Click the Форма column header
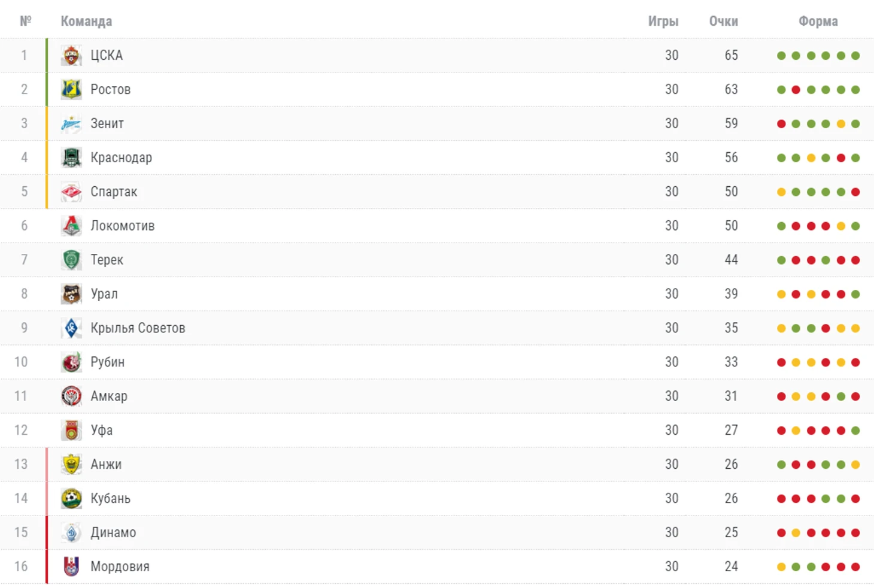 click(818, 22)
